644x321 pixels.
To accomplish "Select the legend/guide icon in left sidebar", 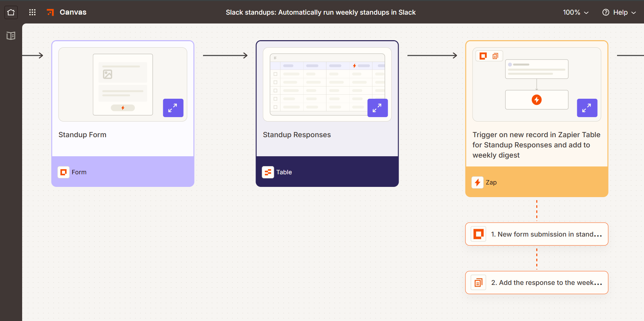I will click(11, 35).
